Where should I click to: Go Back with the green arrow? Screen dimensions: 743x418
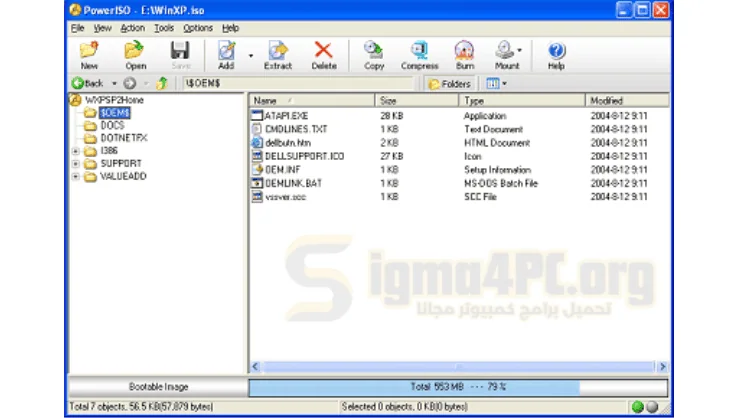coord(88,83)
